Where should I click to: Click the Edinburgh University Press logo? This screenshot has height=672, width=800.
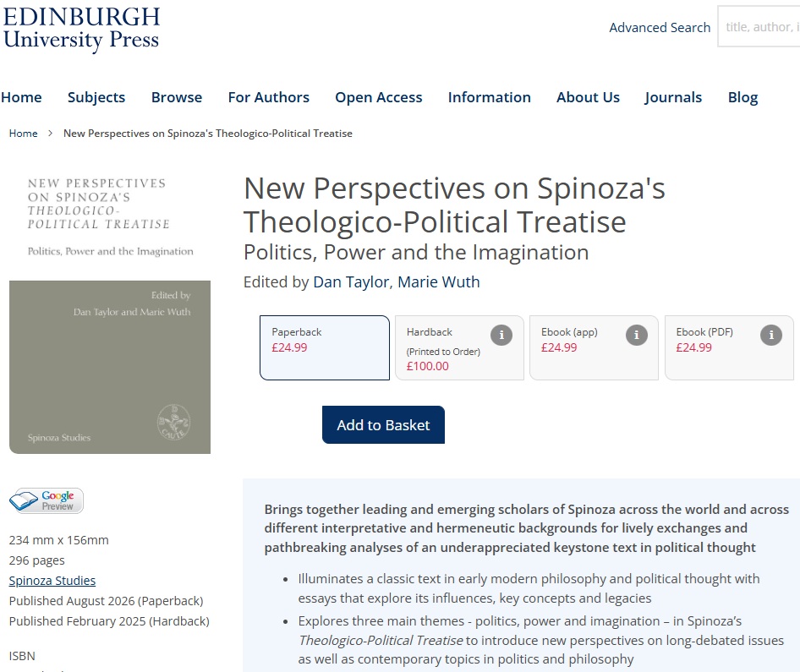coord(82,29)
